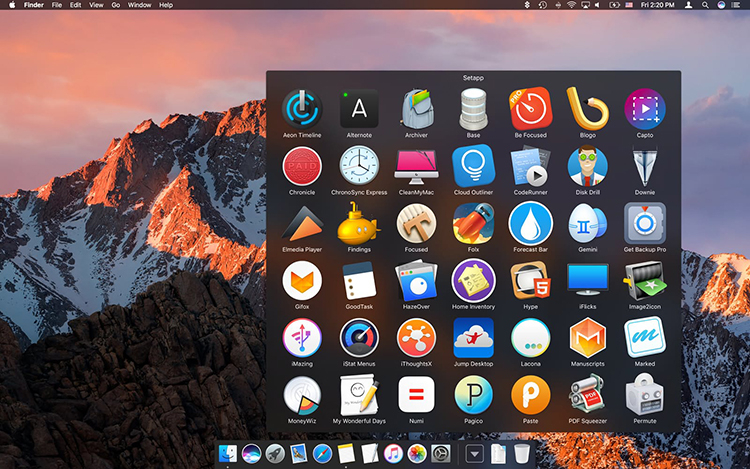Open System Preferences from the Dock

(441, 453)
